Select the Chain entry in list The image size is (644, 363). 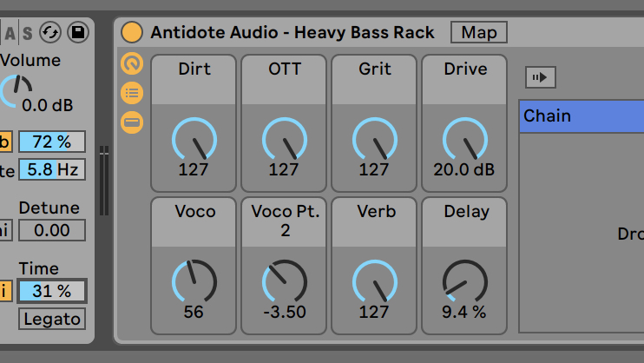pyautogui.click(x=580, y=115)
